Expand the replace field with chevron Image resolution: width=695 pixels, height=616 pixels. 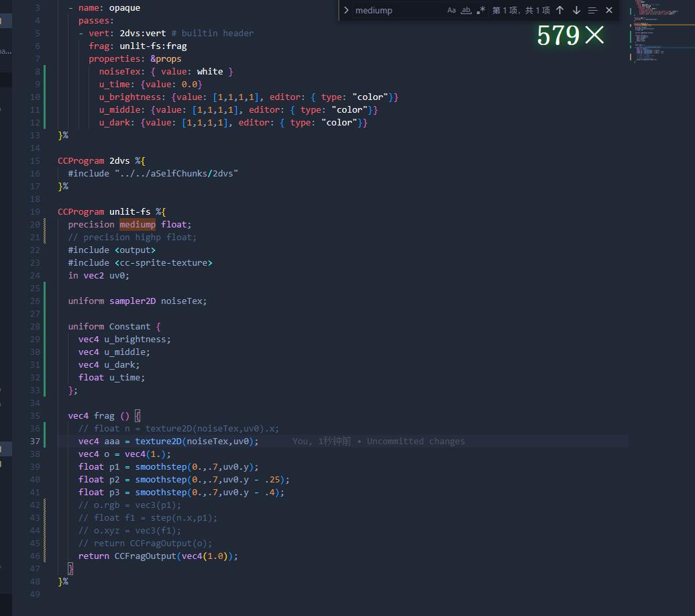coord(346,10)
